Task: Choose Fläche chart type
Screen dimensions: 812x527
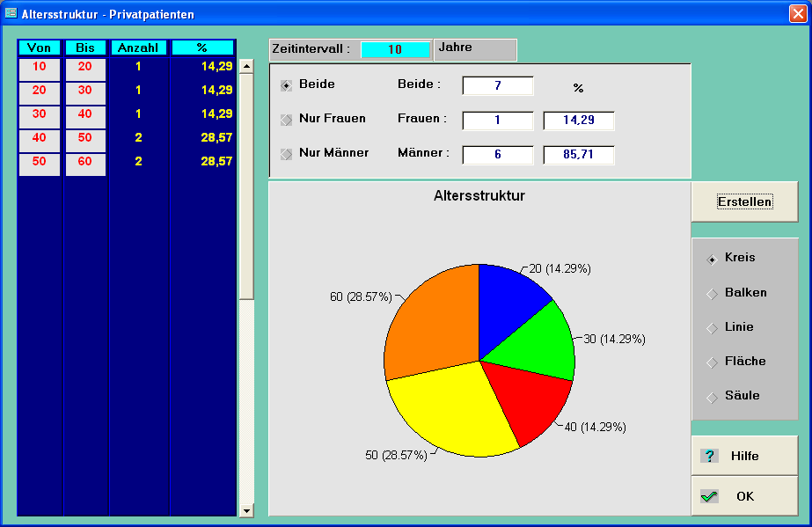Action: click(712, 362)
